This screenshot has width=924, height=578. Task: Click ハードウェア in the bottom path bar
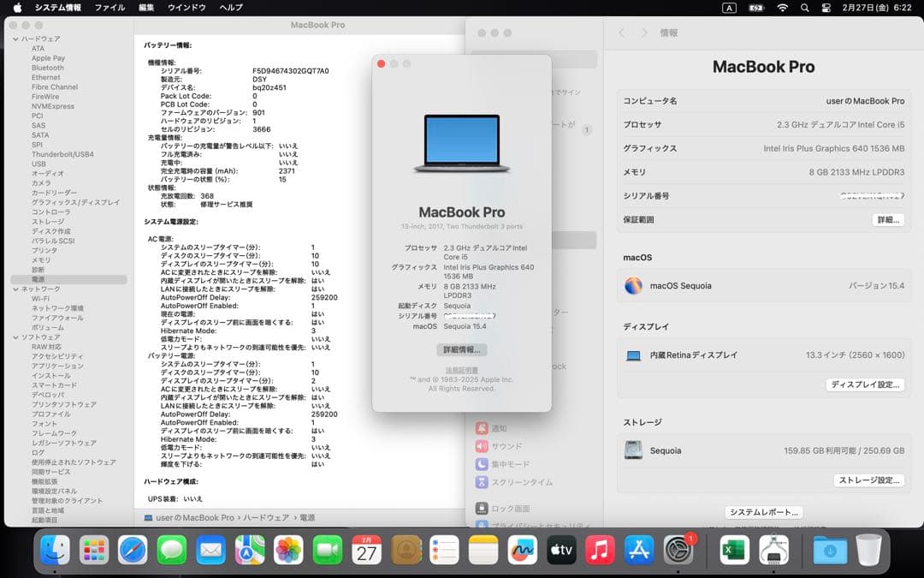click(x=266, y=518)
